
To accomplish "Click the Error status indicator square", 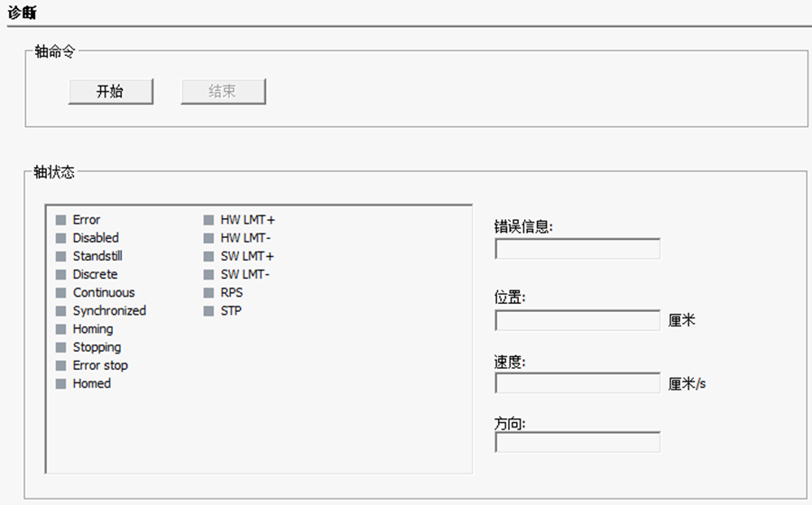I will 60,220.
